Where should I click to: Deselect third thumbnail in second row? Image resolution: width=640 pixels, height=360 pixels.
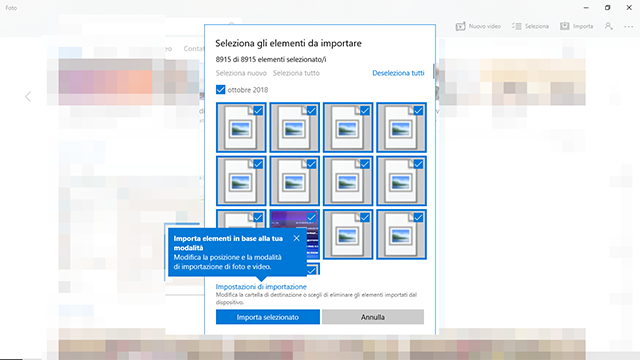[x=348, y=181]
